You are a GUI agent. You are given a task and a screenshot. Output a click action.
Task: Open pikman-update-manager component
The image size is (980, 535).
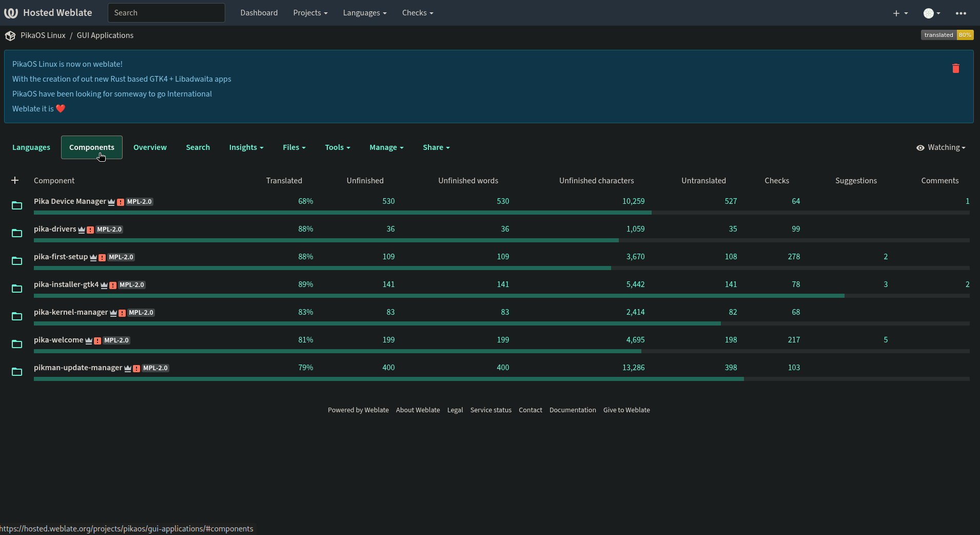click(78, 368)
